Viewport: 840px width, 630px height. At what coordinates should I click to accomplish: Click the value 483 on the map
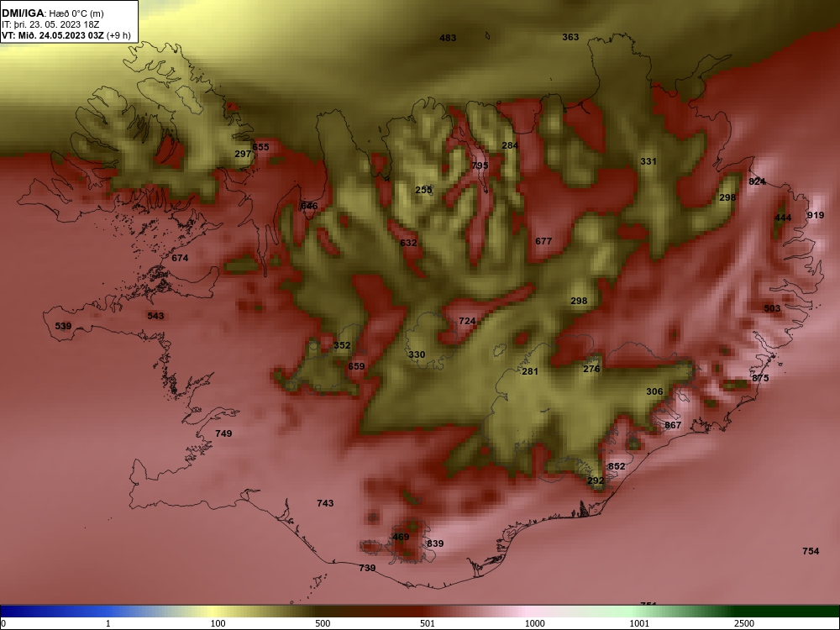click(448, 38)
